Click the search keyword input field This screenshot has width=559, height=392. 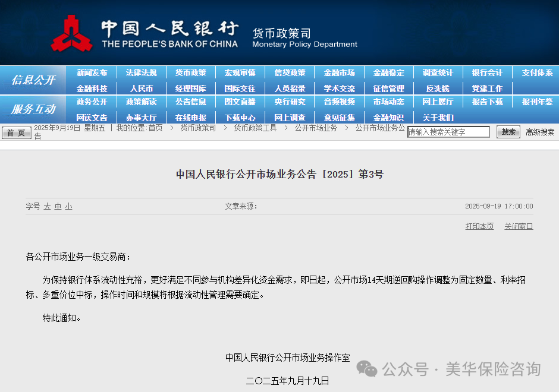click(449, 132)
